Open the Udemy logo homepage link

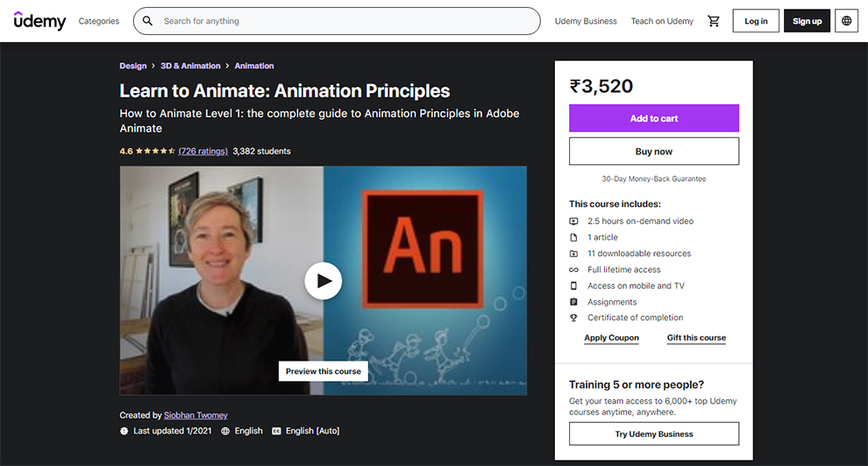(39, 21)
